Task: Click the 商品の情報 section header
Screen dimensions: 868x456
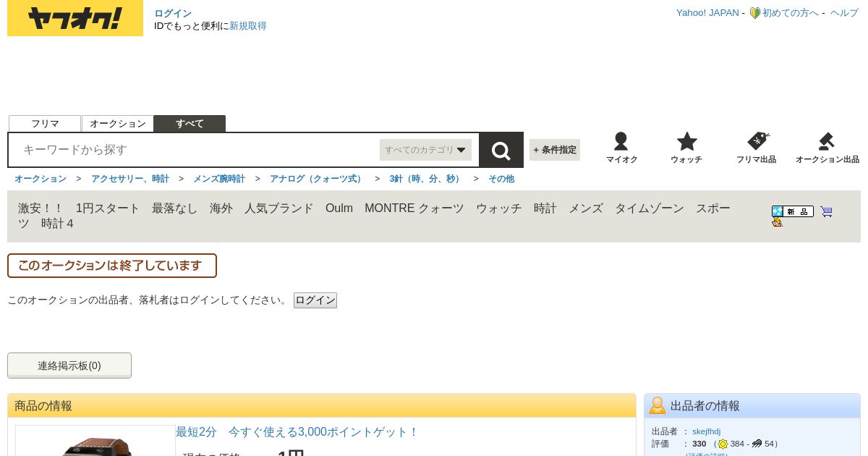Action: pyautogui.click(x=322, y=406)
